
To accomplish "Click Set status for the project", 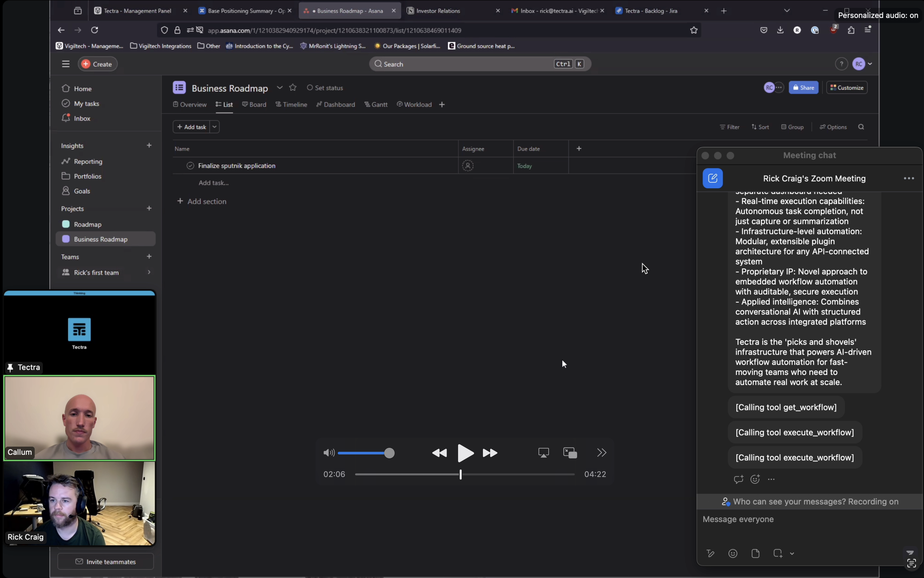I will [325, 88].
